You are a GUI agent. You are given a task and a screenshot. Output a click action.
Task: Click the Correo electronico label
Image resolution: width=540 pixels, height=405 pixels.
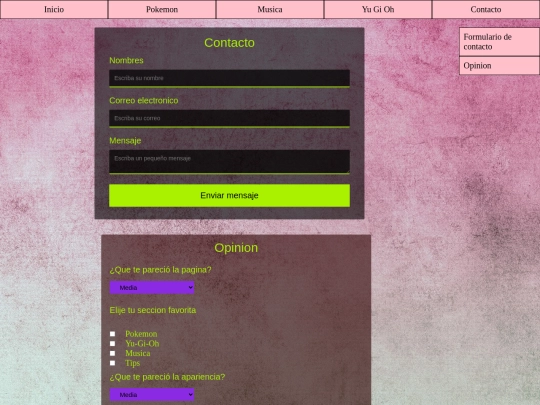click(144, 100)
